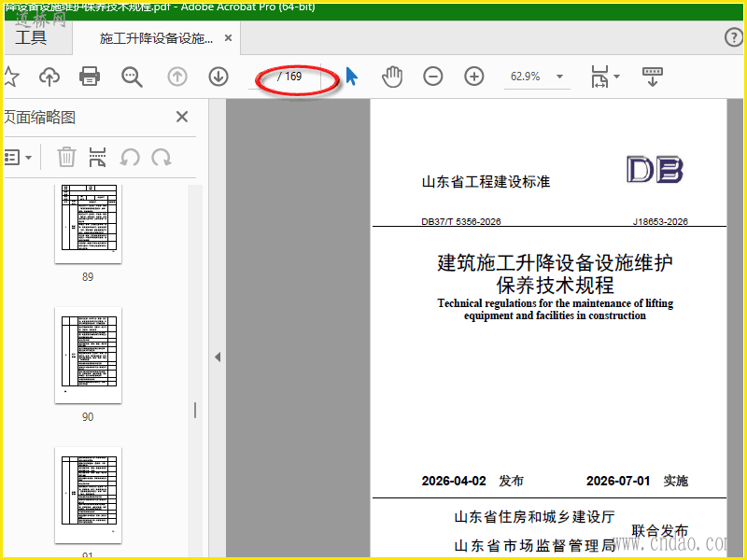Click the upload to cloud icon
Image resolution: width=747 pixels, height=560 pixels.
49,77
